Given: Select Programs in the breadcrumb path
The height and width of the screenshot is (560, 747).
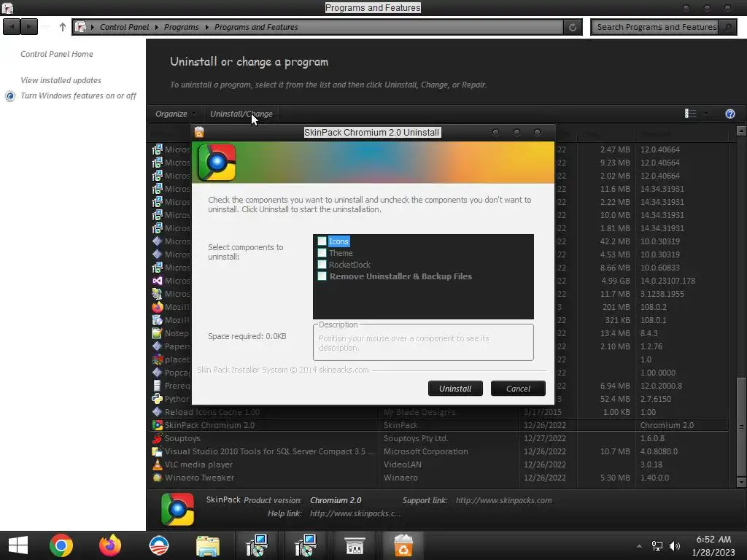Looking at the screenshot, I should 181,27.
